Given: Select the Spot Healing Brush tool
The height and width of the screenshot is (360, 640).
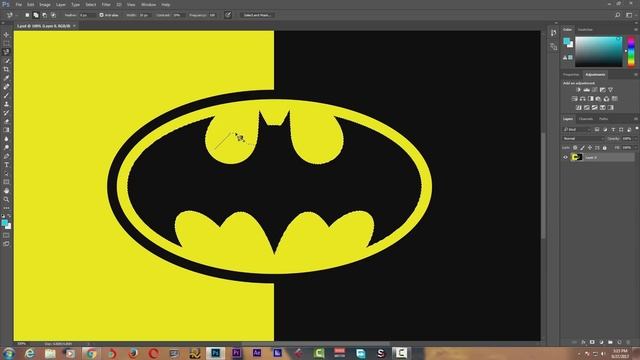Looking at the screenshot, I should pyautogui.click(x=6, y=87).
